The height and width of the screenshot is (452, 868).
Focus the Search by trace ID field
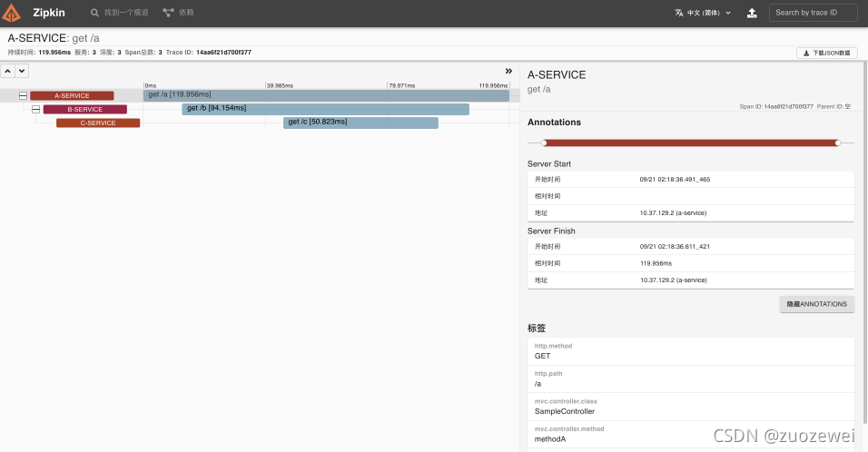(x=813, y=13)
